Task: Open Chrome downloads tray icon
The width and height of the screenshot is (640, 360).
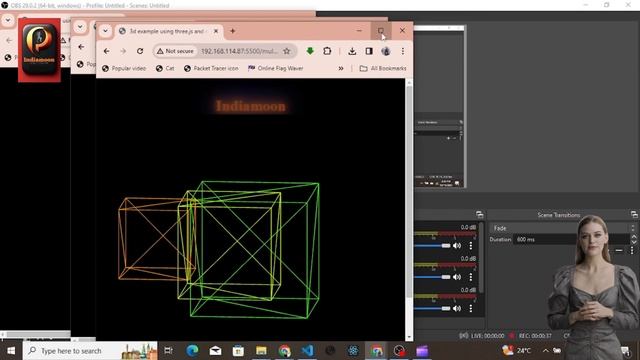Action: [x=352, y=51]
